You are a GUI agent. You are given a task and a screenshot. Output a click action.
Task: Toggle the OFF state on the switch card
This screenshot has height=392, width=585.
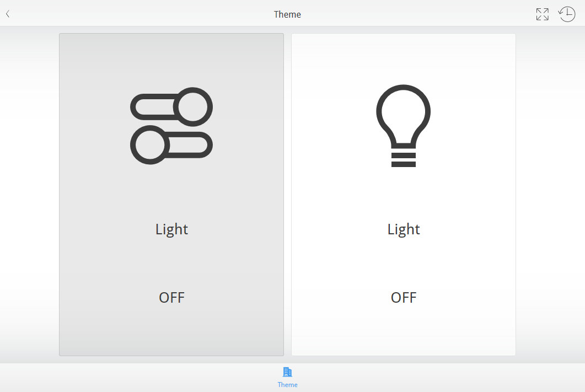(171, 298)
